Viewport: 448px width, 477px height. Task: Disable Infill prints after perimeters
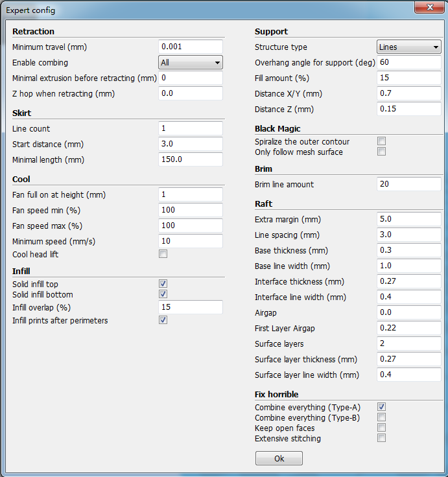[163, 320]
